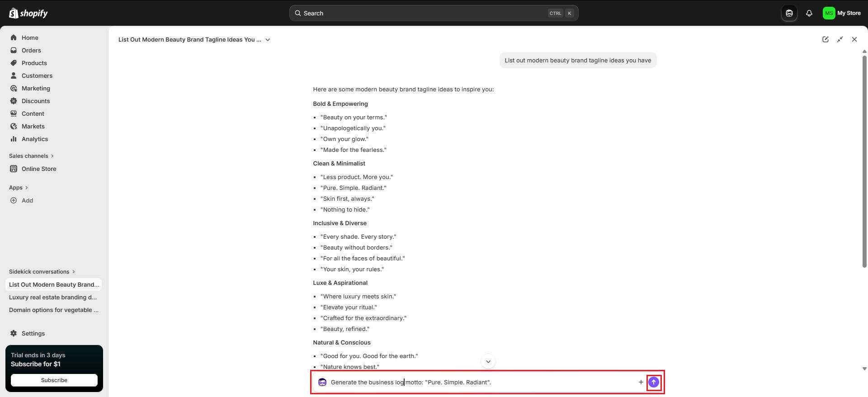
Task: Close the Sidekick panel
Action: (854, 39)
